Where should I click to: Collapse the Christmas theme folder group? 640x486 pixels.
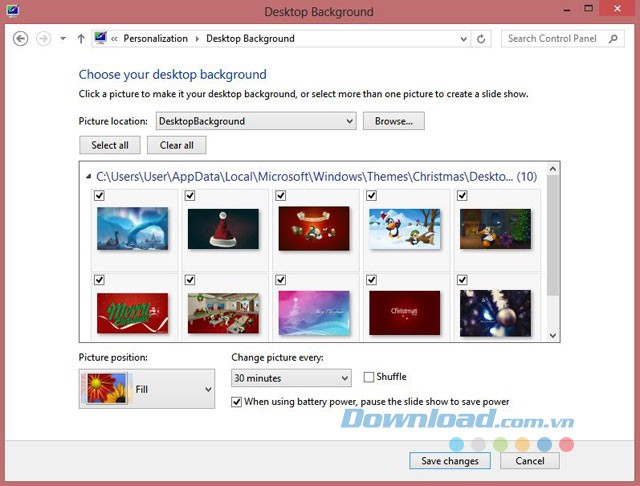88,176
